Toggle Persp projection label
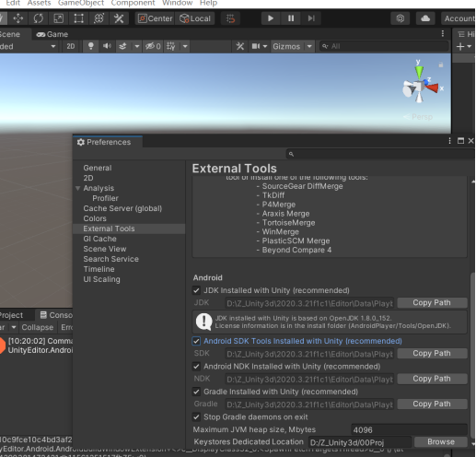The width and height of the screenshot is (476, 457). [419, 117]
